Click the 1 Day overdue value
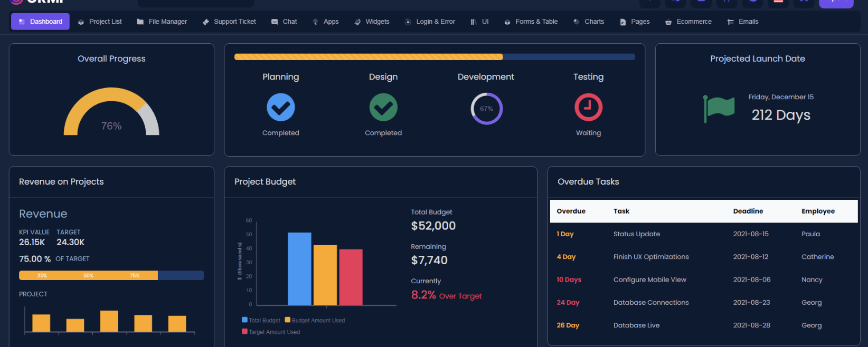 [x=565, y=234]
